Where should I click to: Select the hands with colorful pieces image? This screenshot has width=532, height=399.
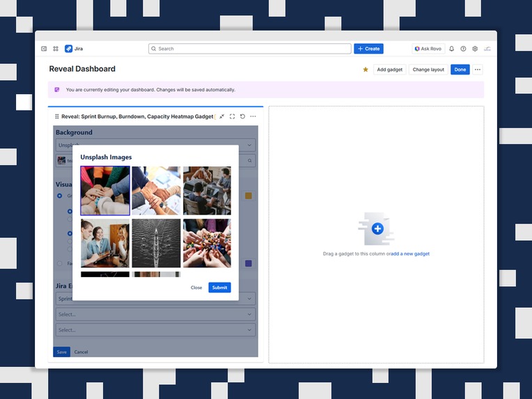pos(207,243)
